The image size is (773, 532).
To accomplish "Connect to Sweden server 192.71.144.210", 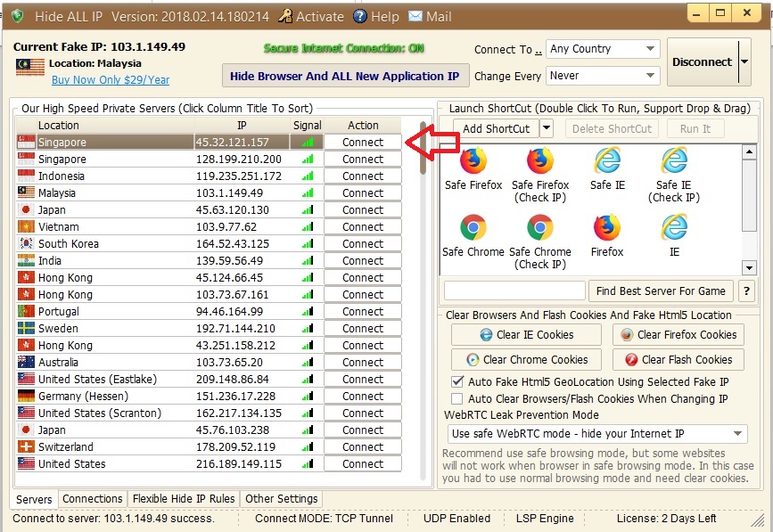I will pos(363,328).
